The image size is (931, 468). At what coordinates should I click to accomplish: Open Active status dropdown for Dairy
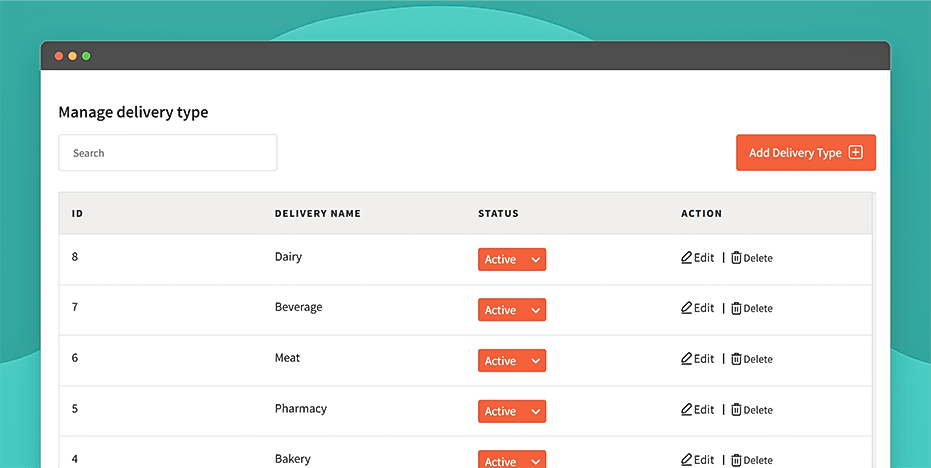tap(512, 260)
